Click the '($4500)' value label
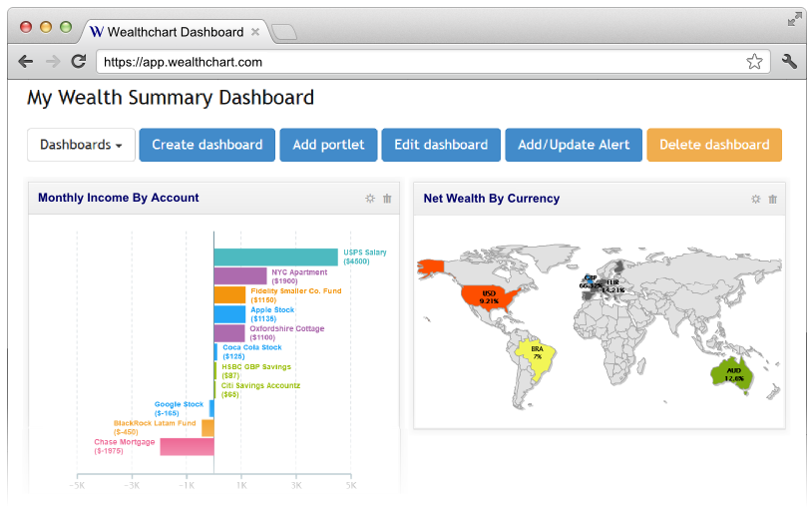Screen dimensions: 812x514 click(x=356, y=261)
